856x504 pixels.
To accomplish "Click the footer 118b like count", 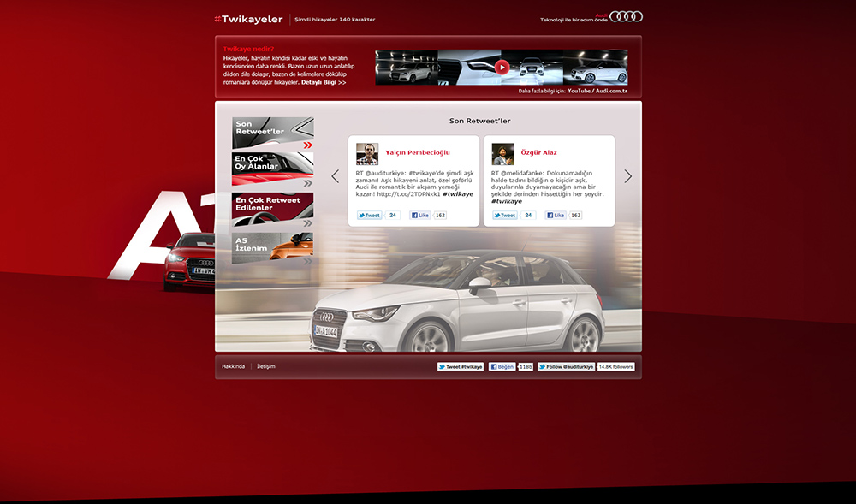I will [526, 367].
